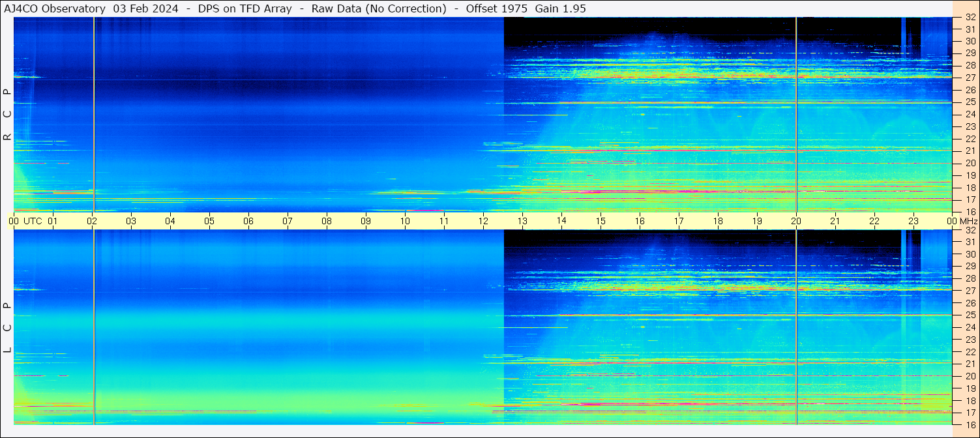This screenshot has height=438, width=980.
Task: Click "32" on the RCP panel frequency scale
Action: click(x=970, y=18)
